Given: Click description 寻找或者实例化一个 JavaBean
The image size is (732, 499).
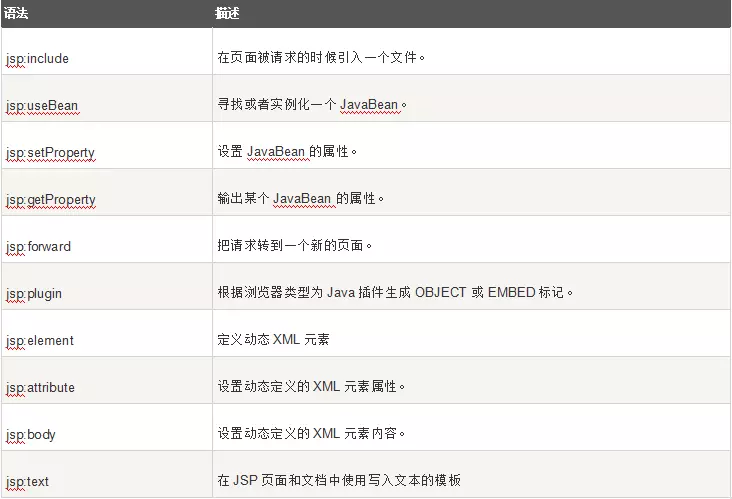Looking at the screenshot, I should tap(312, 105).
